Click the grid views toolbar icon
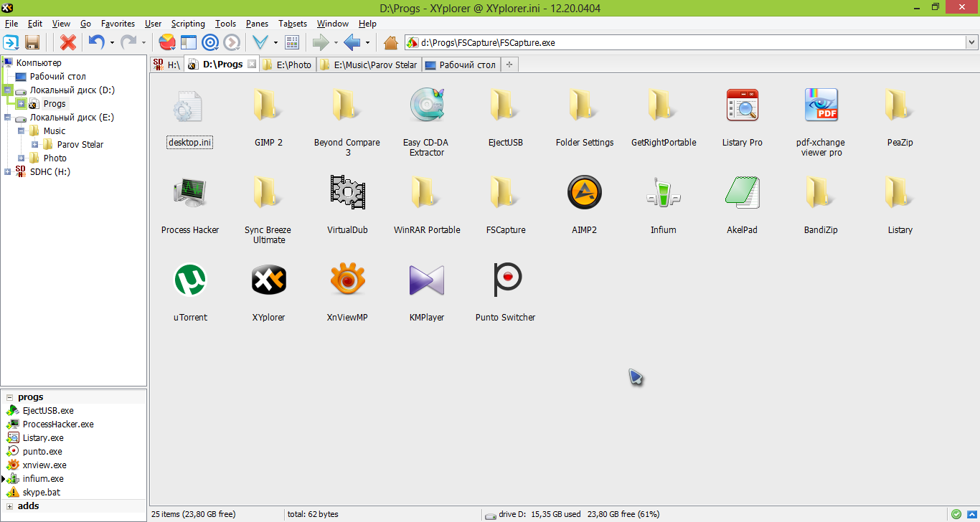 point(292,42)
